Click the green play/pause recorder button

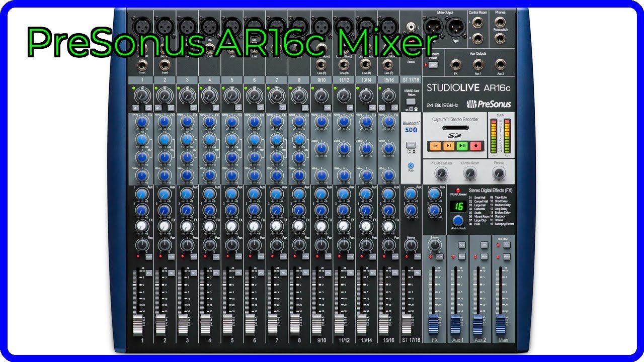(462, 146)
